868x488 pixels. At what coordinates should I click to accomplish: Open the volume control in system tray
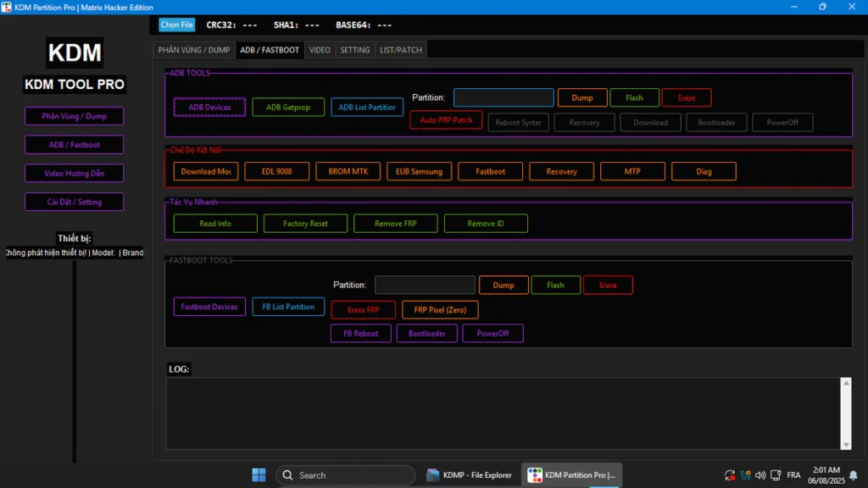(x=760, y=475)
